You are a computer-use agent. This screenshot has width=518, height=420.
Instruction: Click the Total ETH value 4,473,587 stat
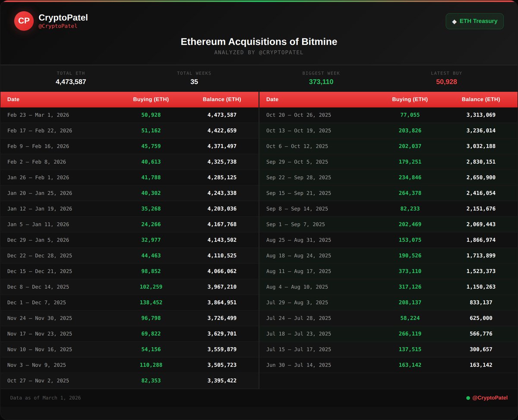pos(71,82)
